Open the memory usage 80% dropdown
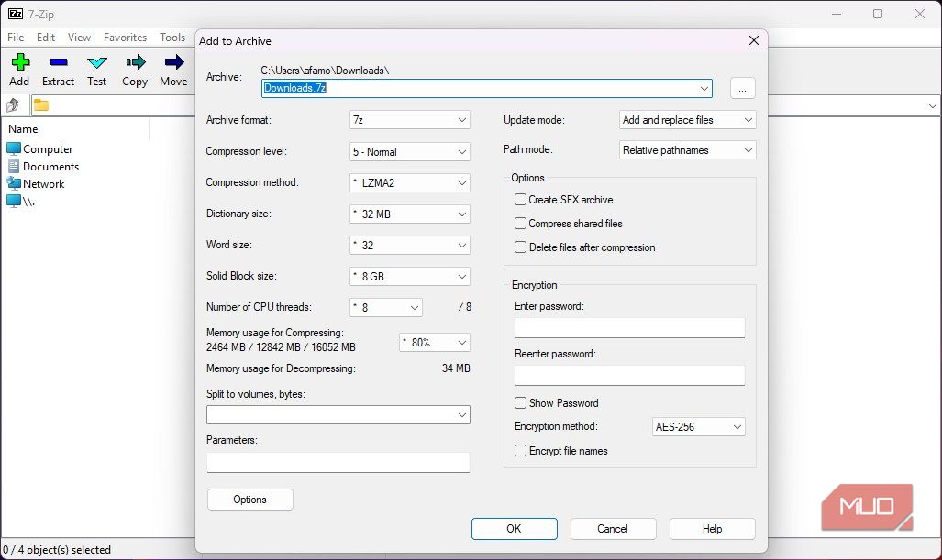 (x=435, y=343)
